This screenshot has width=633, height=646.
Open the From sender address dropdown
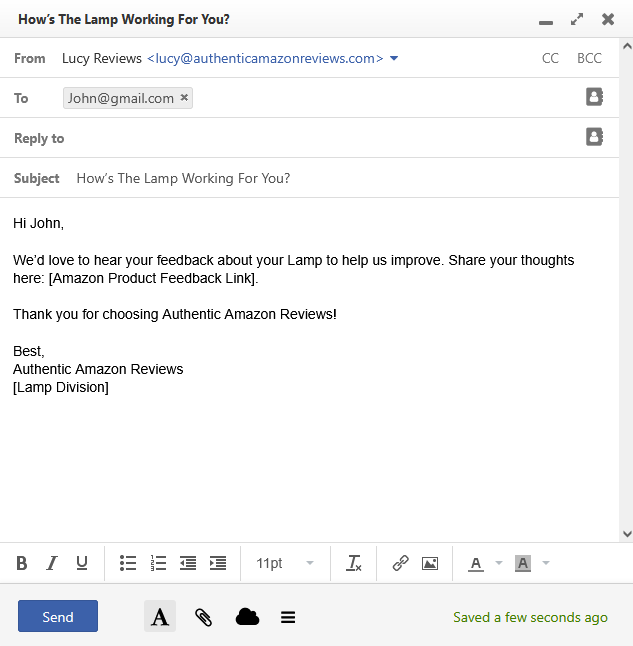pyautogui.click(x=394, y=59)
